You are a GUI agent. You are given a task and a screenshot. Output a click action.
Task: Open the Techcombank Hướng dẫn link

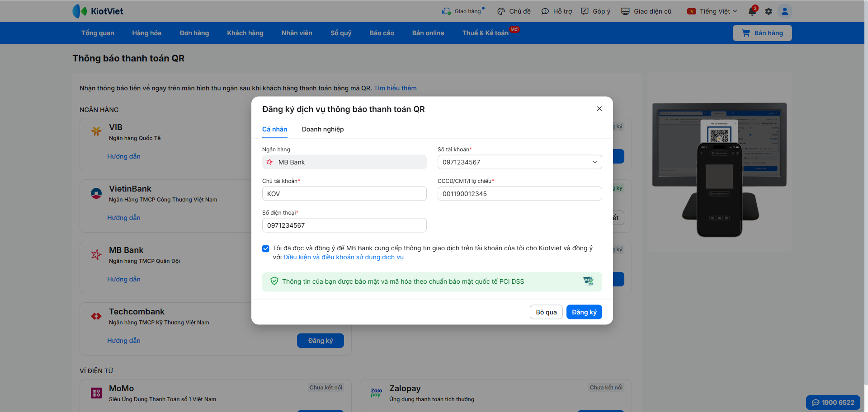pyautogui.click(x=124, y=341)
